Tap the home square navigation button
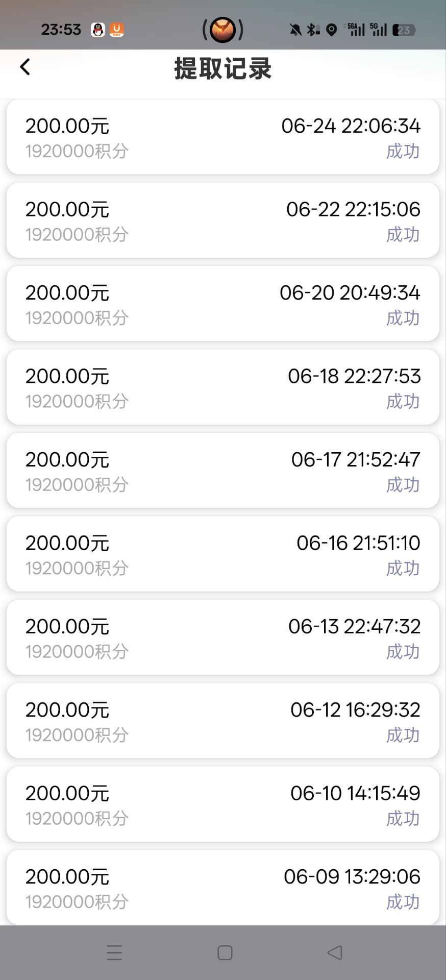Screen dimensions: 446x980 [x=225, y=952]
